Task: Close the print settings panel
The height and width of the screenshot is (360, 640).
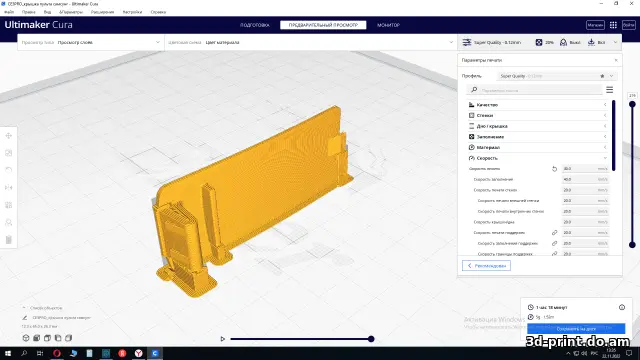Action: (616, 60)
